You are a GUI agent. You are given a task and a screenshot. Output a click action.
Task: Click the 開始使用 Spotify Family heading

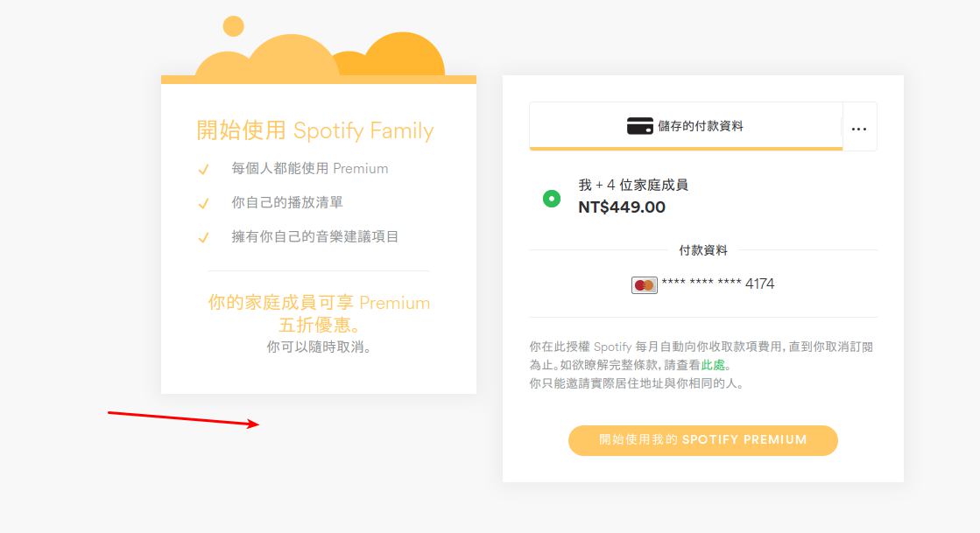point(315,131)
